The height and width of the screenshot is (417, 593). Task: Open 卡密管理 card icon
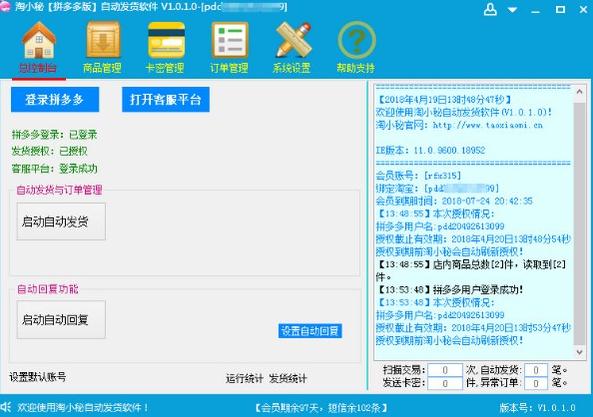click(166, 40)
